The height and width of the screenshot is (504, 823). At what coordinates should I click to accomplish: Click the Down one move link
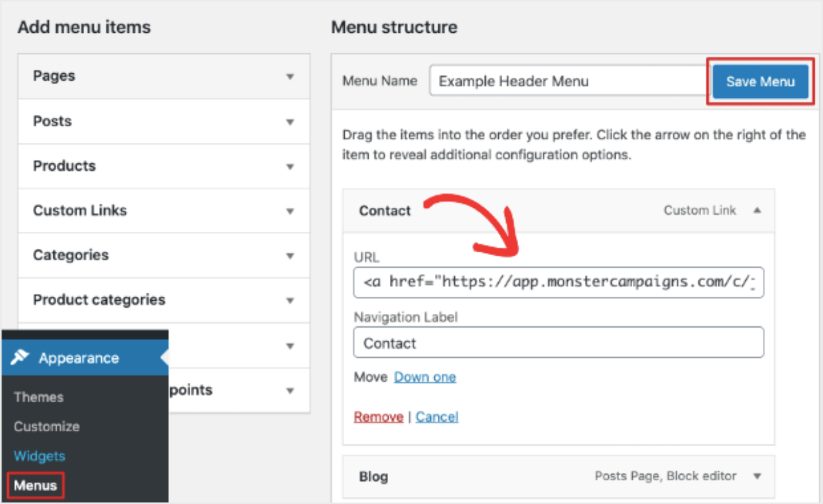(425, 377)
